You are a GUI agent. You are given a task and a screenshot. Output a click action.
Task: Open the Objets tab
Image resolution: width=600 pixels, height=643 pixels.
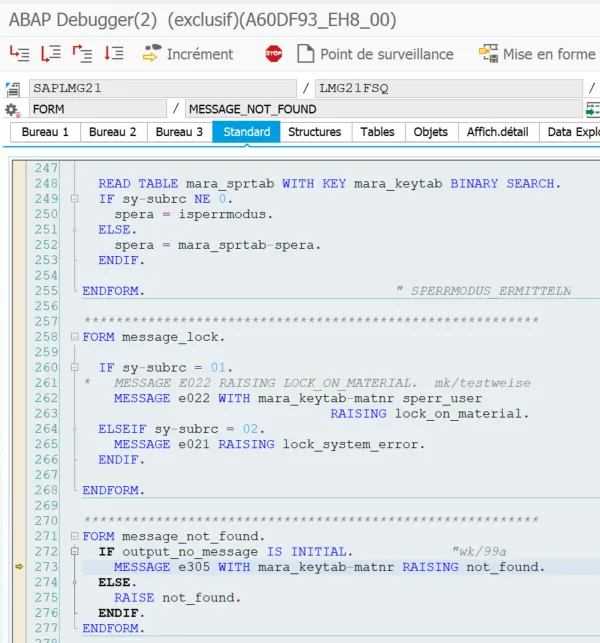431,132
